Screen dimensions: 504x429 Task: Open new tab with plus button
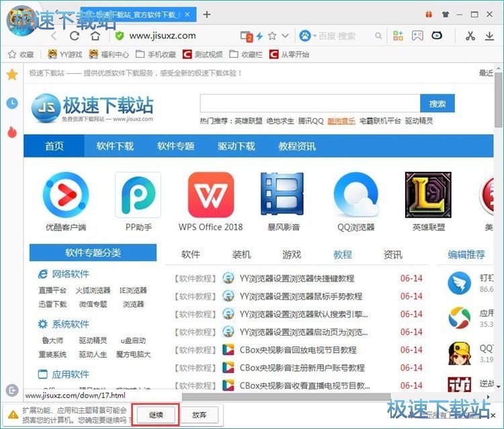point(207,15)
